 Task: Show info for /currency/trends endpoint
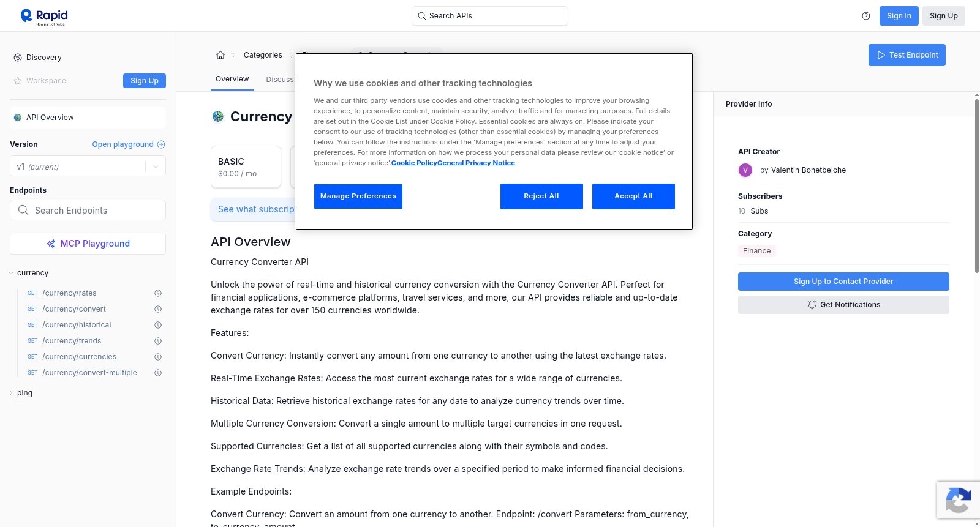click(158, 341)
